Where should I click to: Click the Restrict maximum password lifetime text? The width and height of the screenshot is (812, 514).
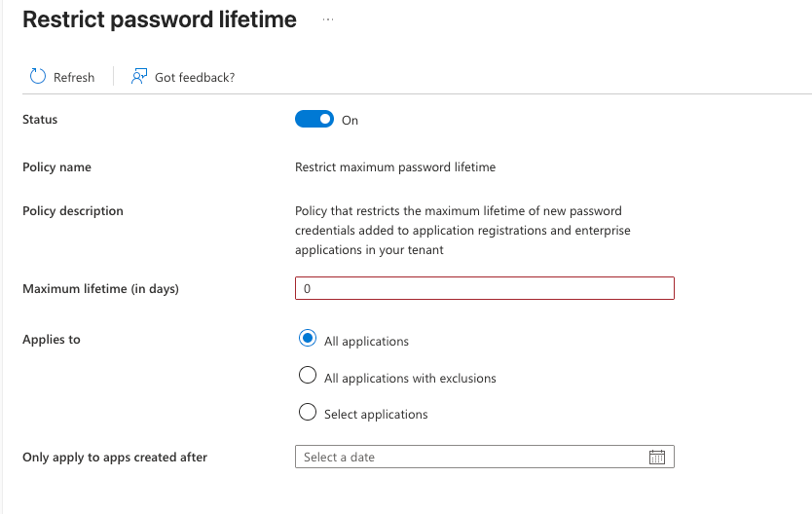point(395,167)
